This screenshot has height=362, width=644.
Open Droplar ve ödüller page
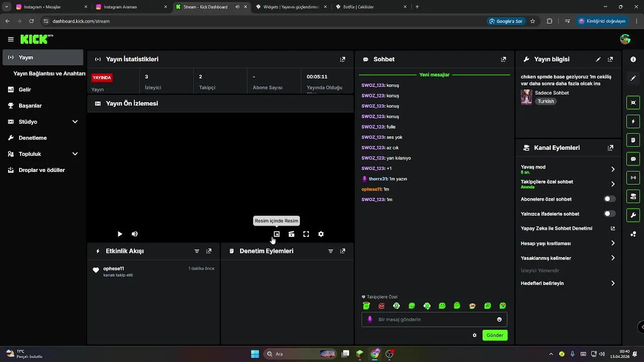click(43, 170)
